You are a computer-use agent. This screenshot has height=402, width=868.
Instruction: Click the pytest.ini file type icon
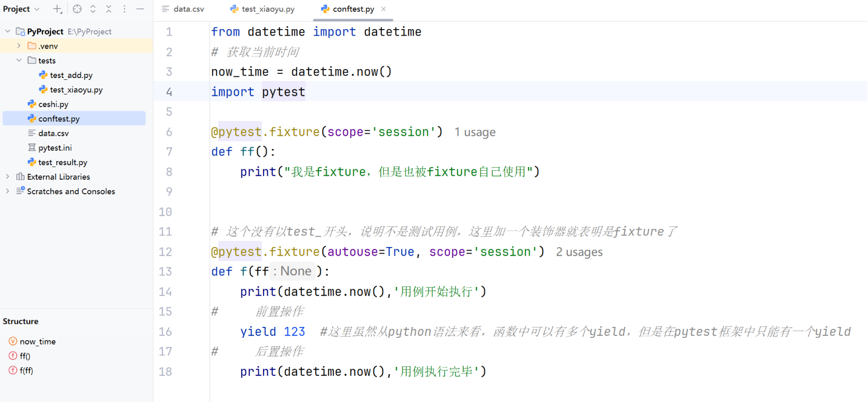click(x=32, y=148)
